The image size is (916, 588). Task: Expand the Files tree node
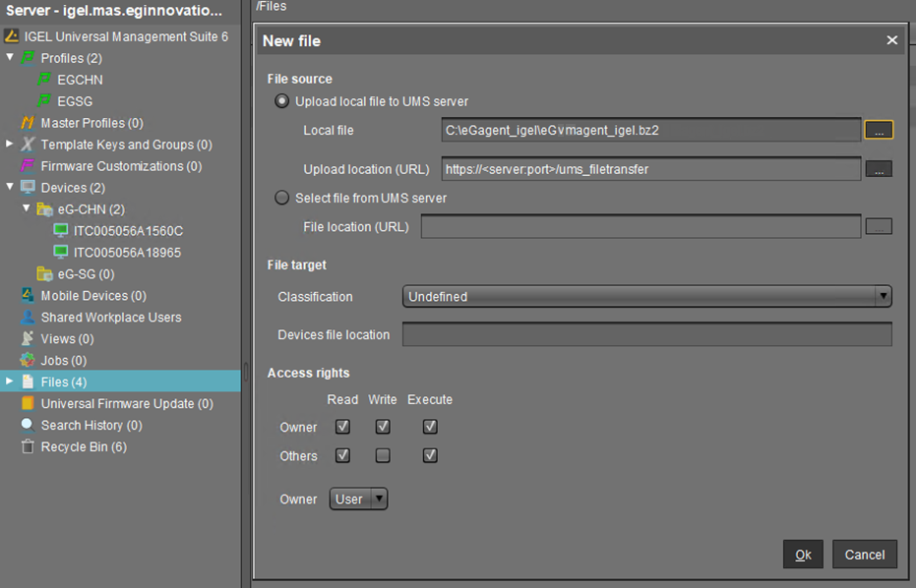tap(10, 382)
